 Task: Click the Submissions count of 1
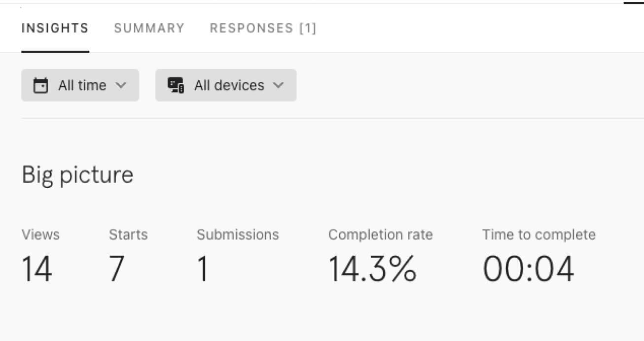[x=203, y=269]
